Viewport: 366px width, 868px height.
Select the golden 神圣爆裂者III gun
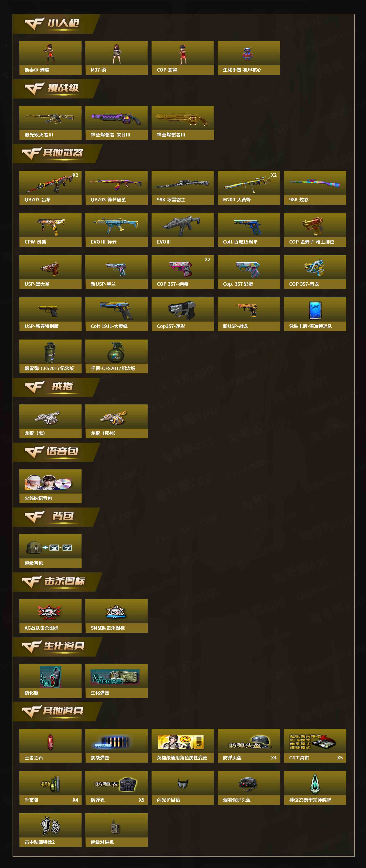(182, 123)
